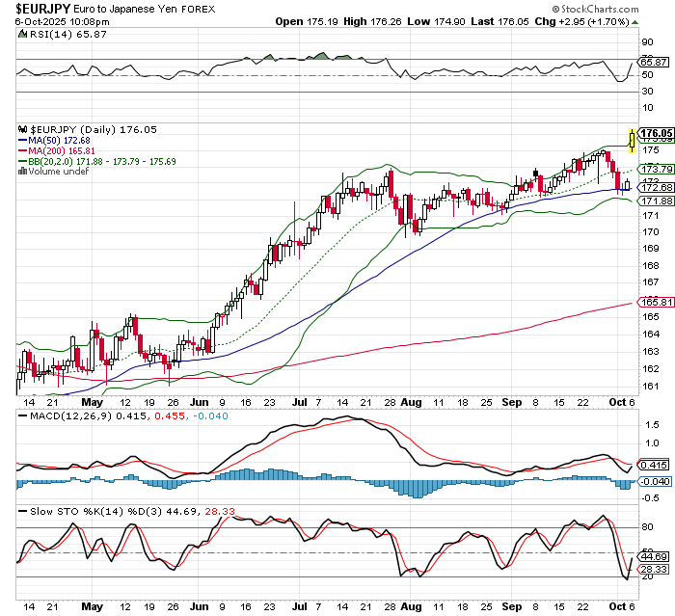Click the 6-Oct-2025 10:08pm timestamp

pyautogui.click(x=55, y=20)
